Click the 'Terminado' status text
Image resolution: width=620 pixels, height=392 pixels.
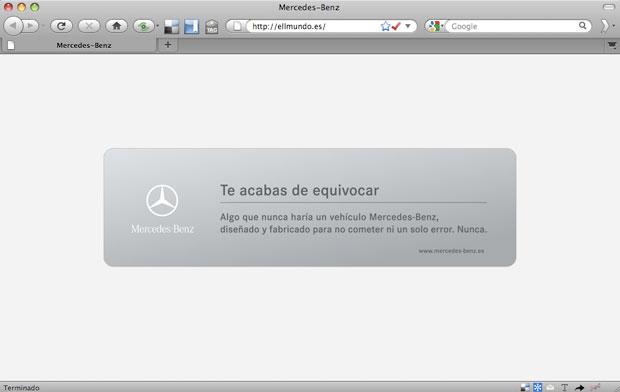tap(21, 388)
